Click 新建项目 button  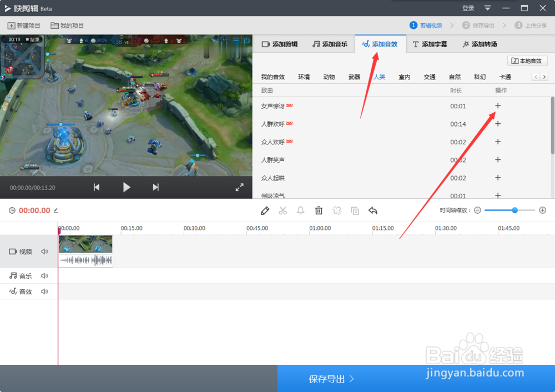pyautogui.click(x=24, y=26)
